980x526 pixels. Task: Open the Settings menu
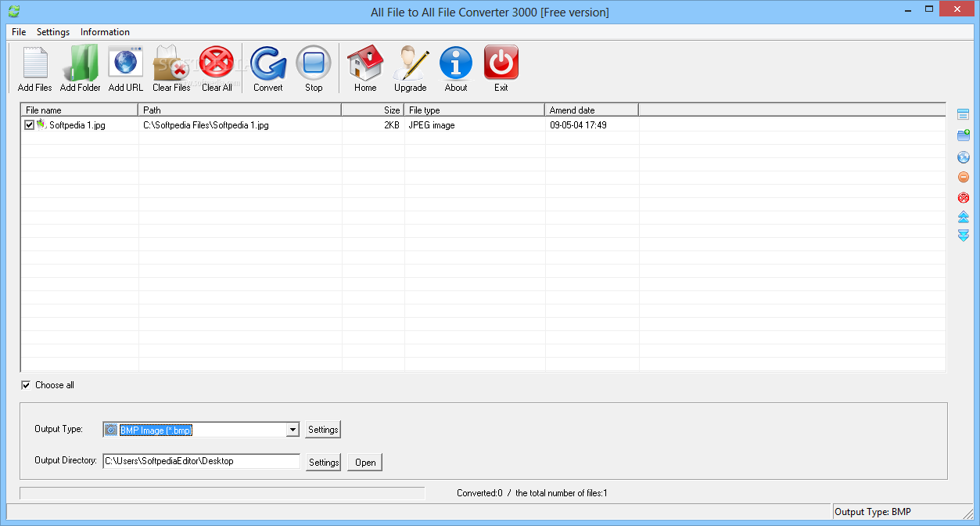click(52, 32)
